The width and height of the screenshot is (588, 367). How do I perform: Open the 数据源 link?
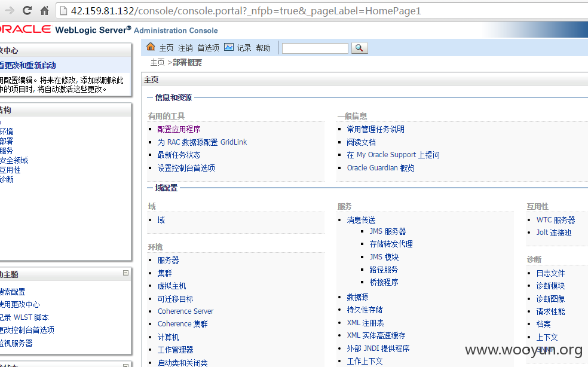[x=357, y=297]
